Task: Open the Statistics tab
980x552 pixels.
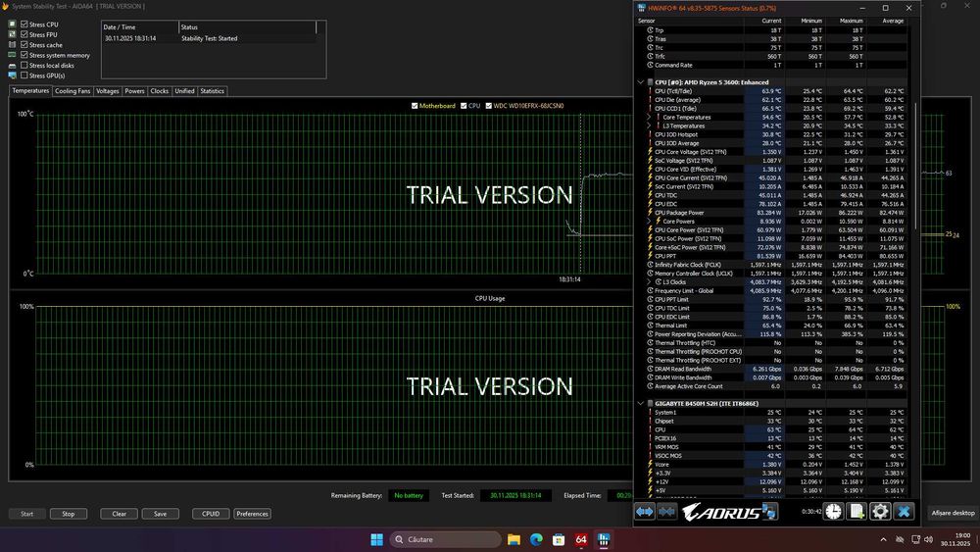Action: point(212,91)
